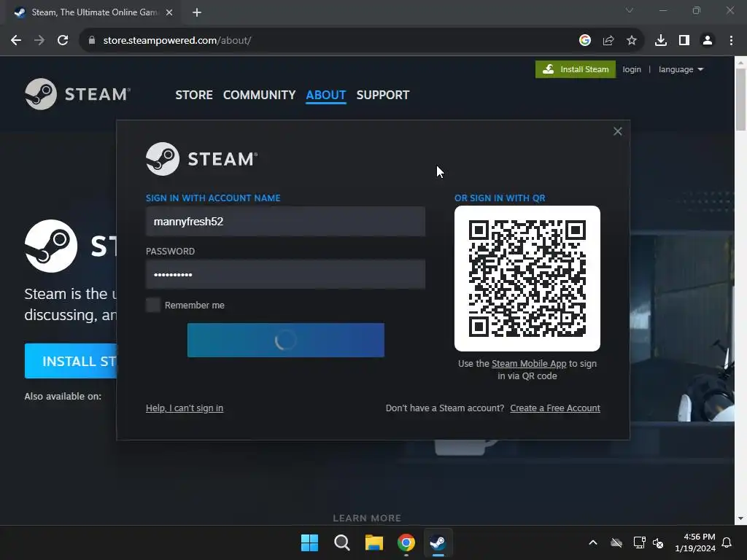Image resolution: width=747 pixels, height=560 pixels.
Task: Open browser downloads
Action: tap(661, 41)
